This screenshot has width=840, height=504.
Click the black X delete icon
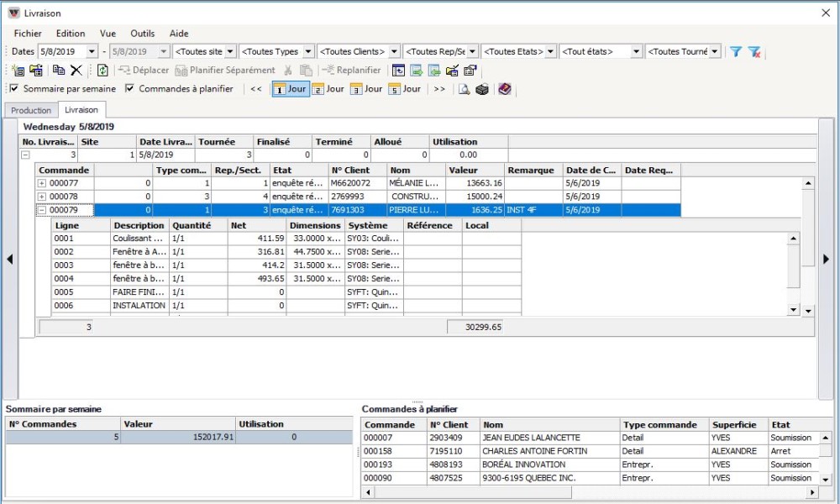(x=76, y=71)
